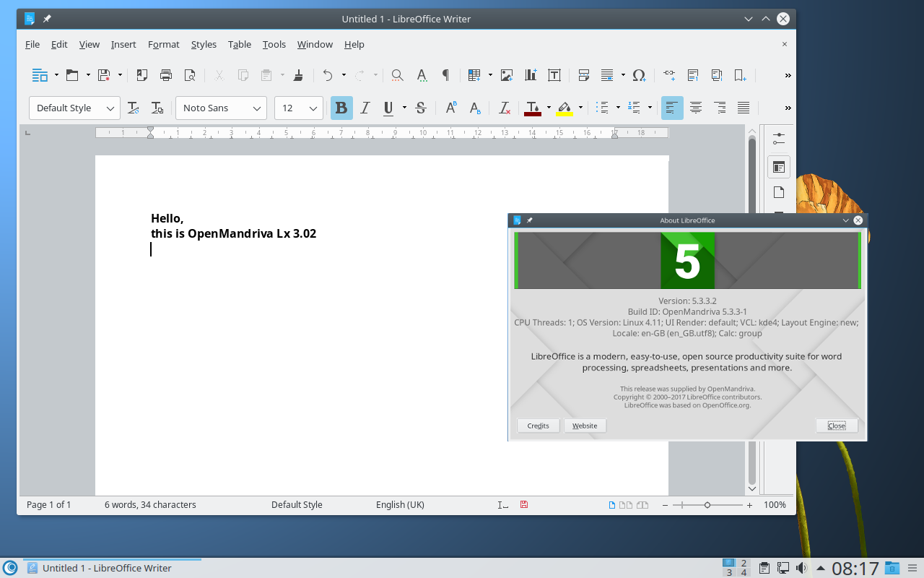924x578 pixels.
Task: Toggle Italic formatting
Action: tap(365, 108)
